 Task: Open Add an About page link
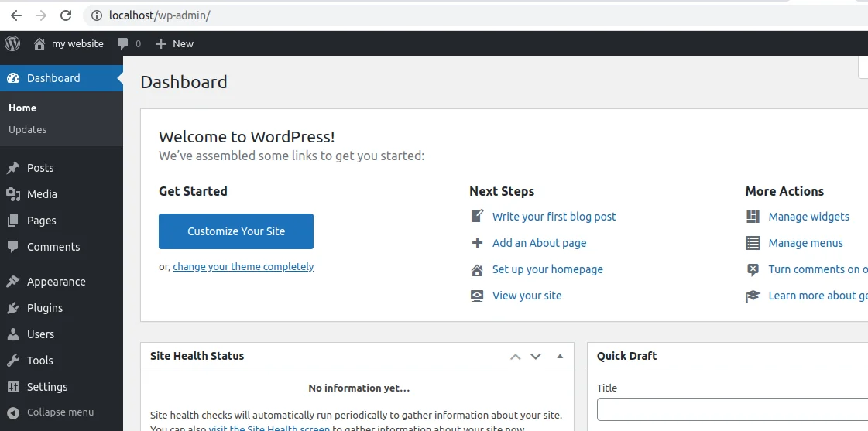pos(539,243)
